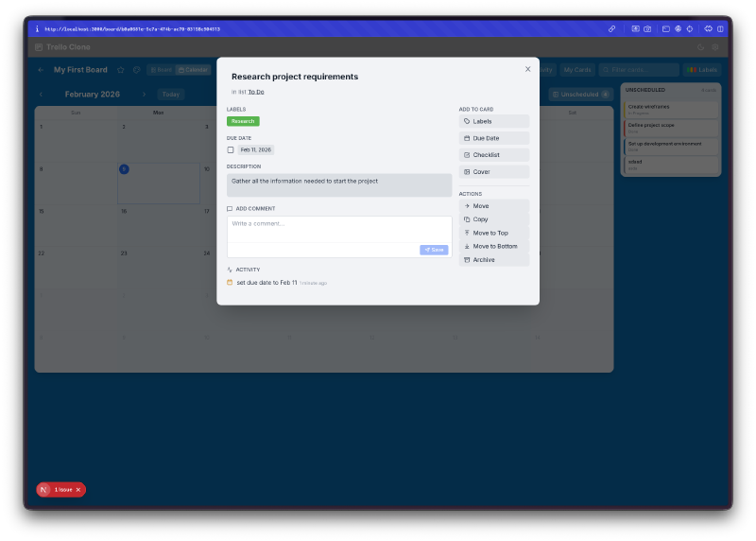Focus the Write a comment text box
Screen dimensions: 756x541
coord(338,230)
